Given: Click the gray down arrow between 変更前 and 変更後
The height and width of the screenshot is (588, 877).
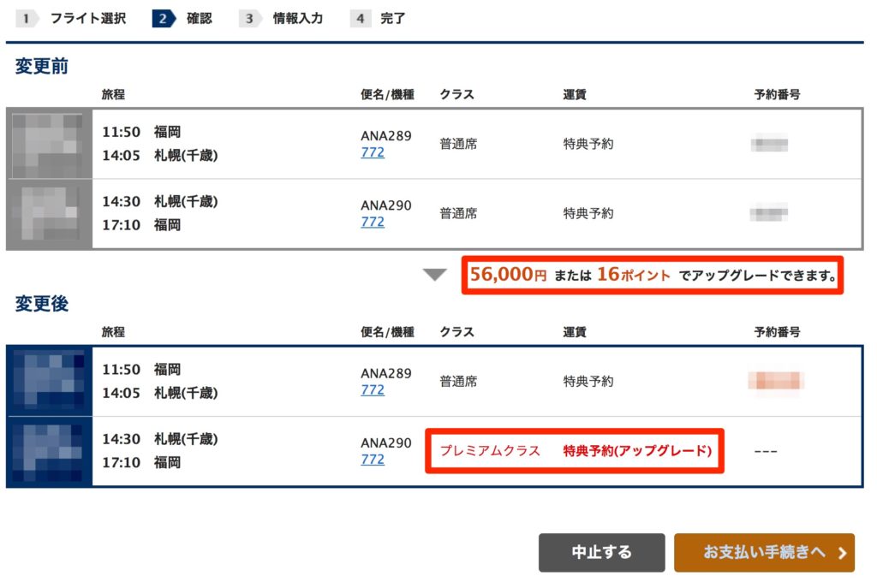Looking at the screenshot, I should (x=434, y=275).
